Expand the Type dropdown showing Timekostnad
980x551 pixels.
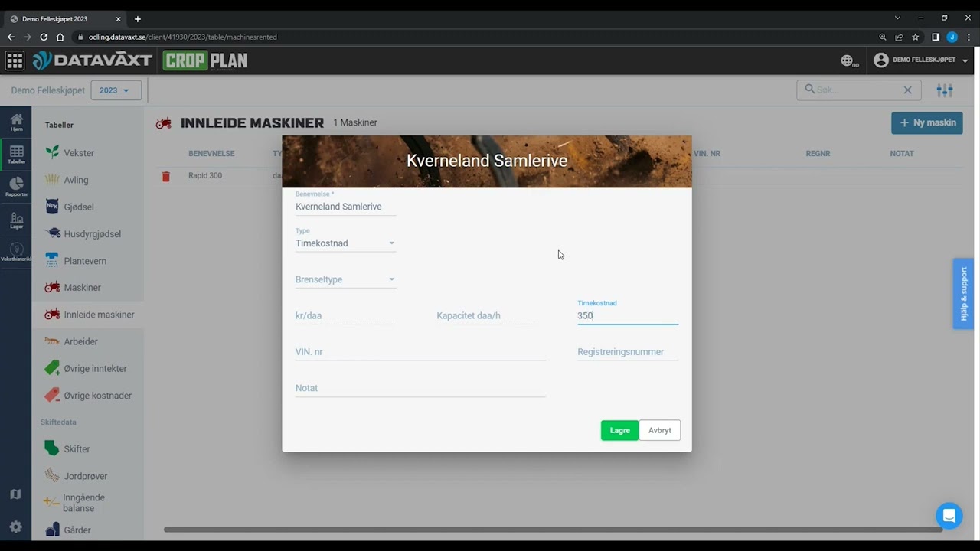(345, 243)
